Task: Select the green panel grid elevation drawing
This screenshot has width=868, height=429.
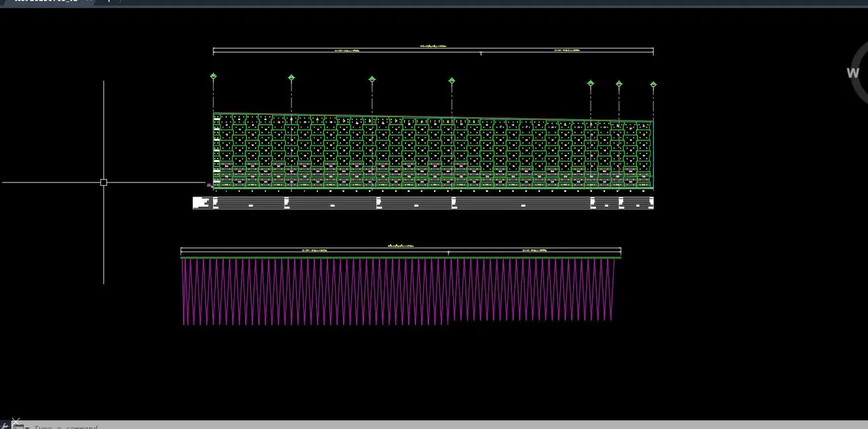Action: 433,150
